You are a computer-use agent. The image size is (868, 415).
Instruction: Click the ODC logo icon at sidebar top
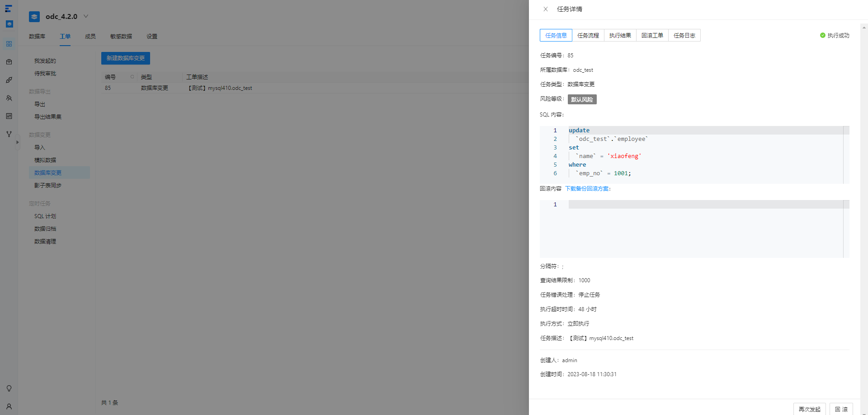(x=9, y=9)
